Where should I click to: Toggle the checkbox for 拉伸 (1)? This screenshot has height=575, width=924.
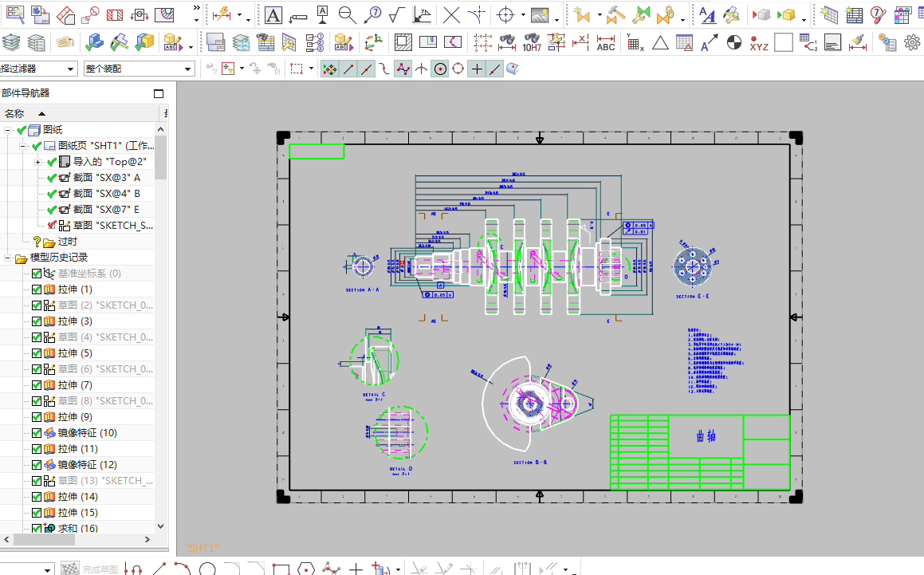[x=37, y=289]
